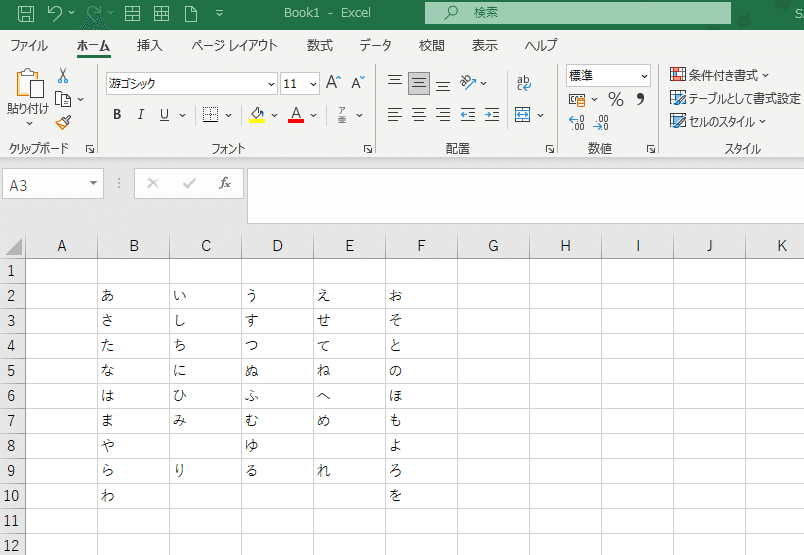
Task: Open fill color dropdown arrow
Action: (274, 115)
